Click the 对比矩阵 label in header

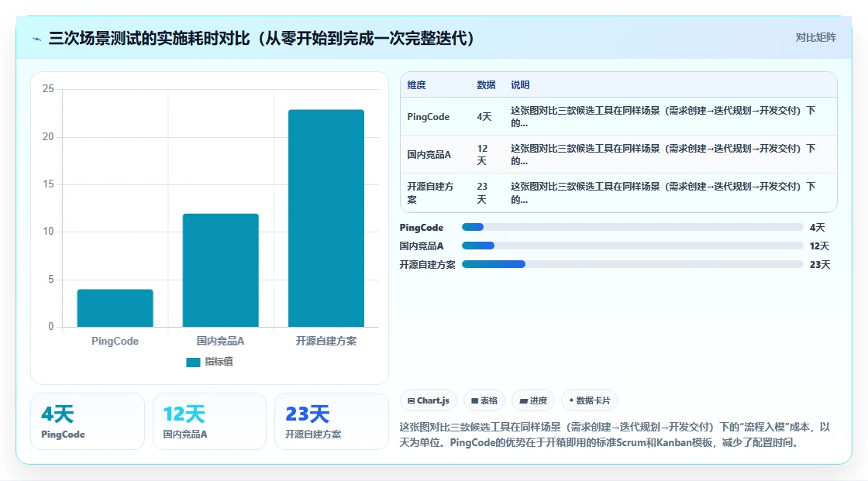click(815, 38)
